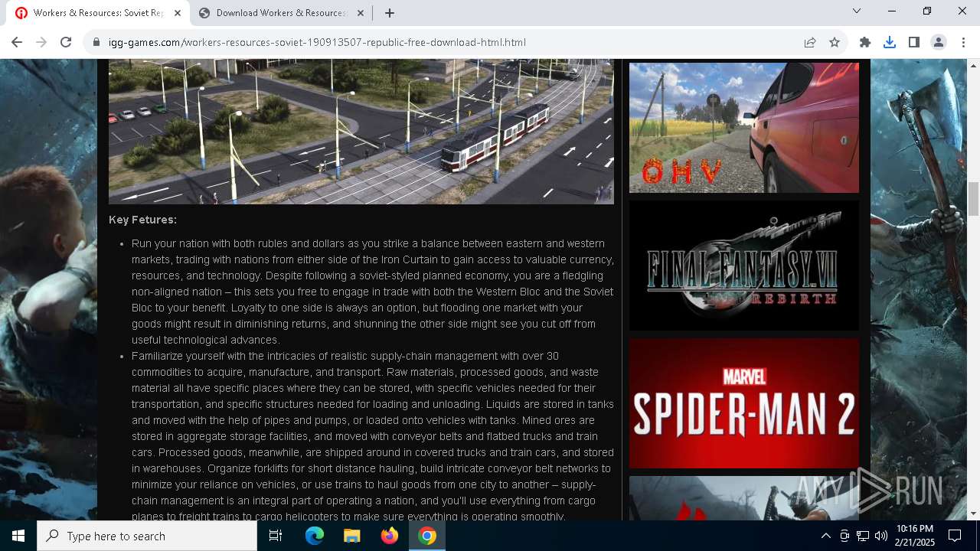
Task: Open the notification center icon
Action: click(x=955, y=536)
